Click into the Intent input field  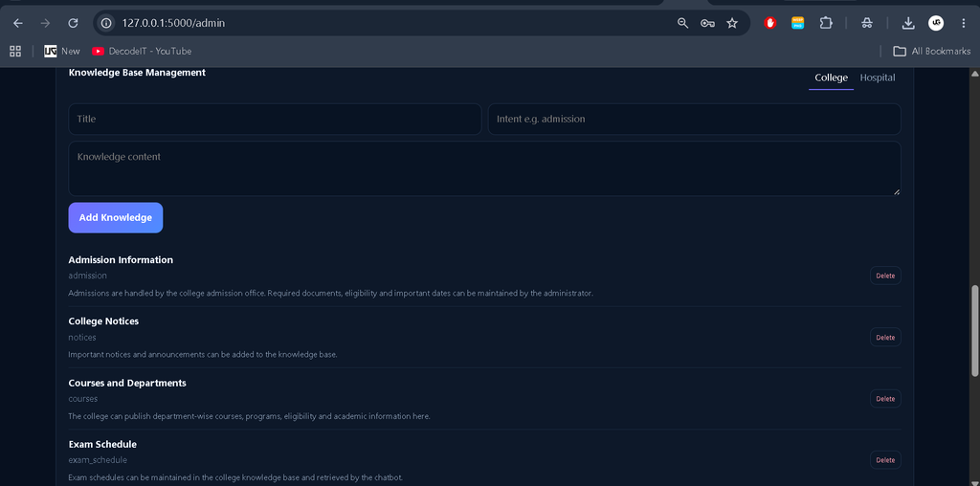[695, 119]
